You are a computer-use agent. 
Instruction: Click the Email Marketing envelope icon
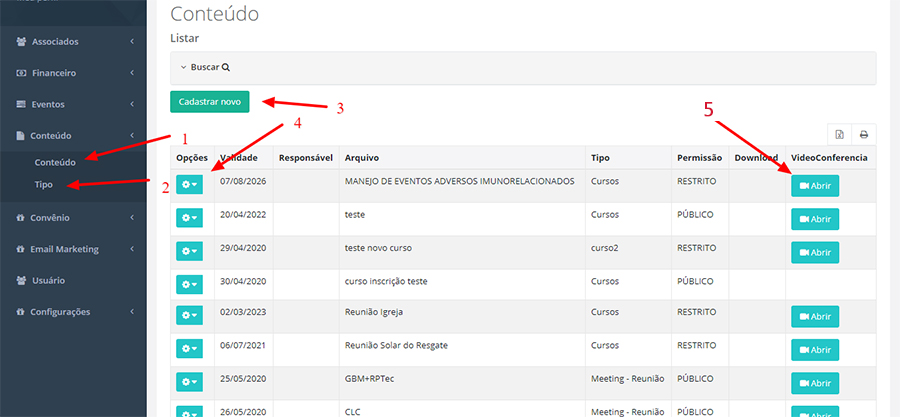coord(22,249)
